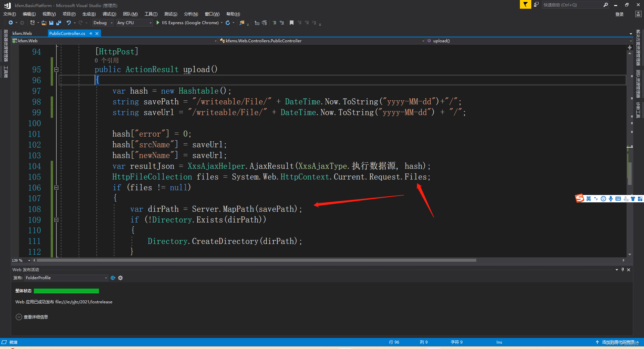The image size is (644, 349).
Task: Click the yellow notifications flag icon
Action: pyautogui.click(x=525, y=4)
